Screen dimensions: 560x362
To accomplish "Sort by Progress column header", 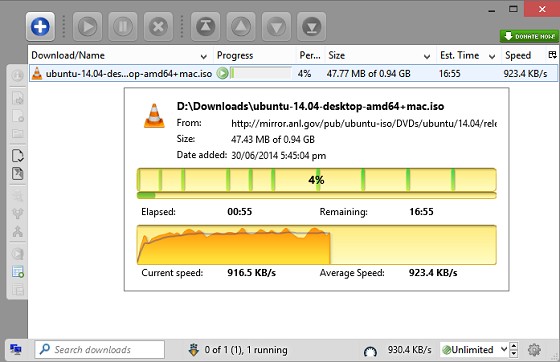I will [235, 55].
